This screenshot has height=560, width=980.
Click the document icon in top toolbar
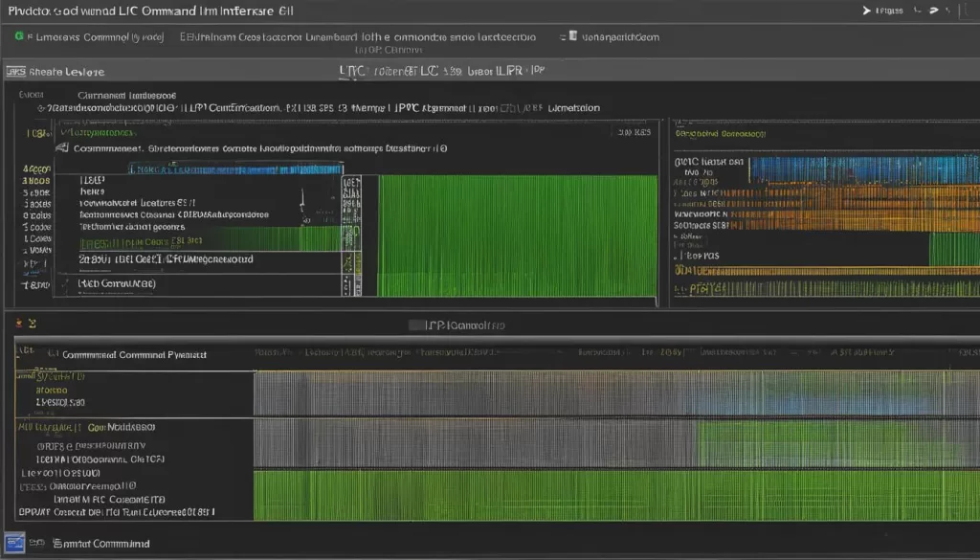click(572, 36)
